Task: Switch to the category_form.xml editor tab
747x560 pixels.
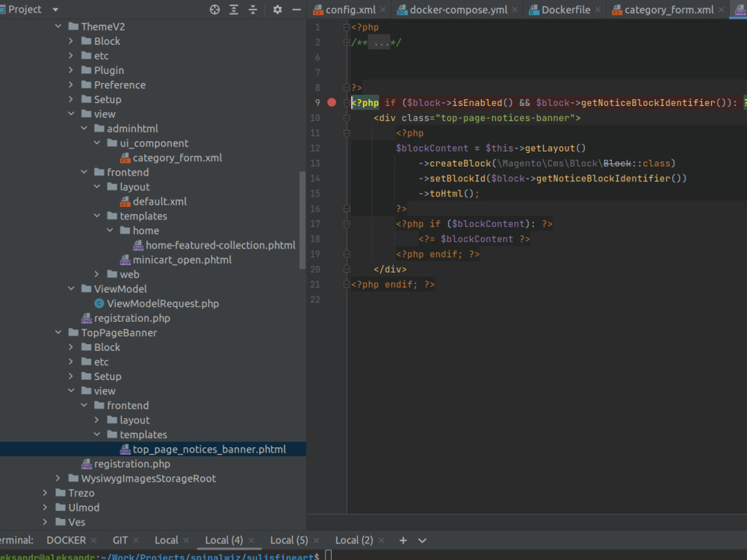Action: 669,10
